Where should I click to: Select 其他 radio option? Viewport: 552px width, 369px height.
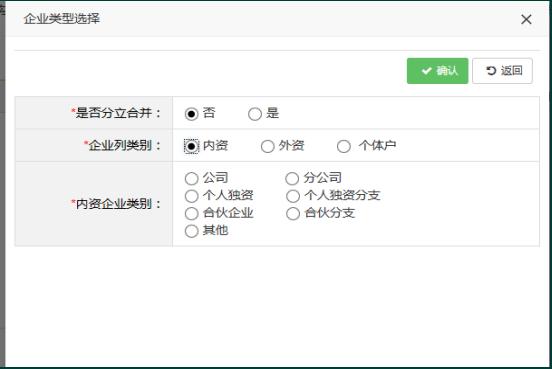pyautogui.click(x=192, y=231)
